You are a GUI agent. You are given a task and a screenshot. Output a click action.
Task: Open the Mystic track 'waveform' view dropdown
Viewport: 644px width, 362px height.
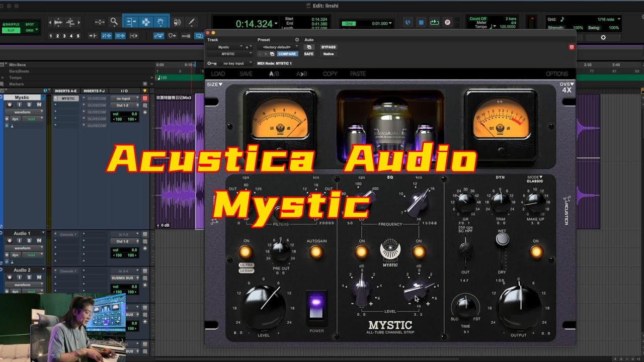point(25,112)
